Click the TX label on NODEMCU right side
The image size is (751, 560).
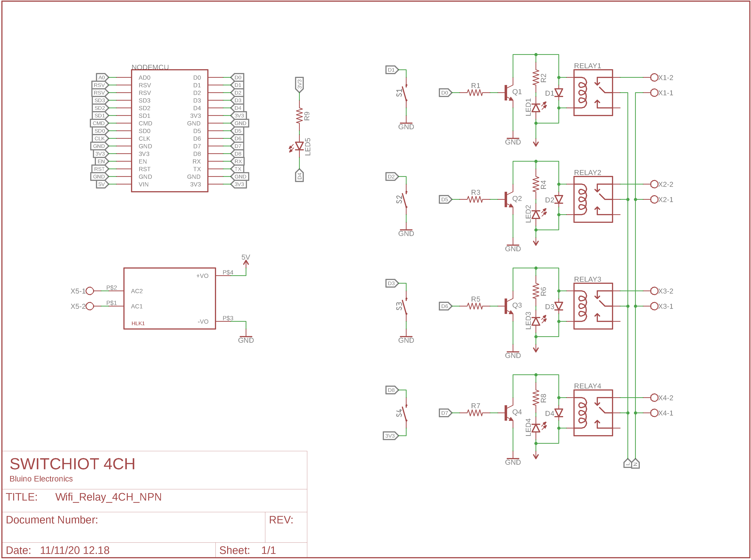237,169
